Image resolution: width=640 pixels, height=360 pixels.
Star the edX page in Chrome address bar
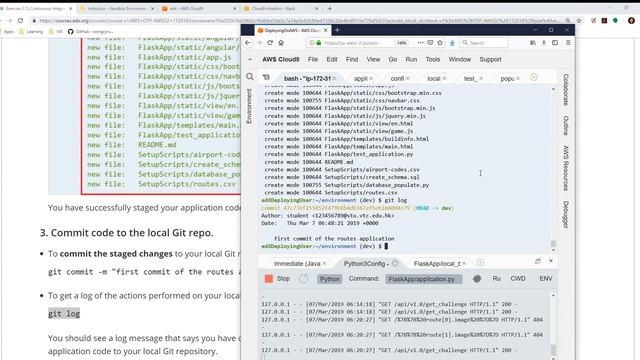coord(579,20)
